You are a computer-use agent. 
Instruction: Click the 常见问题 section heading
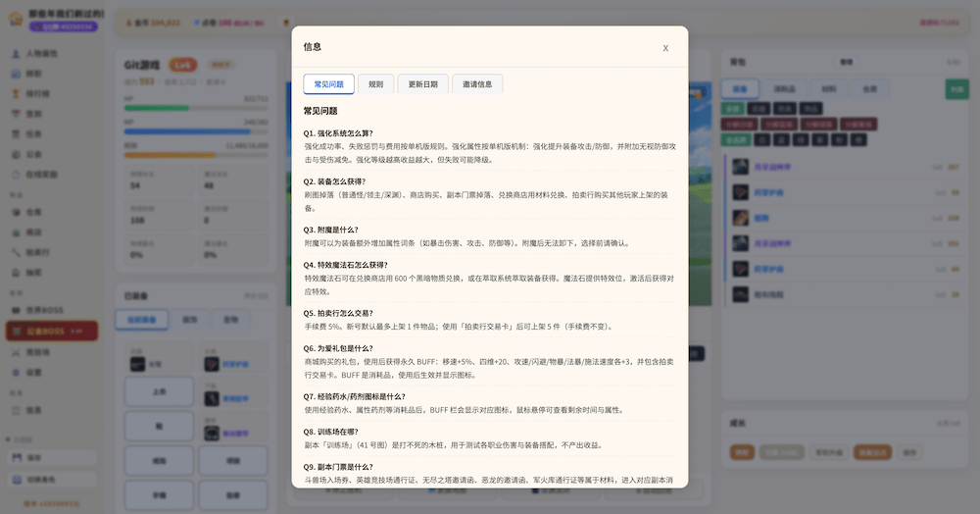[320, 111]
